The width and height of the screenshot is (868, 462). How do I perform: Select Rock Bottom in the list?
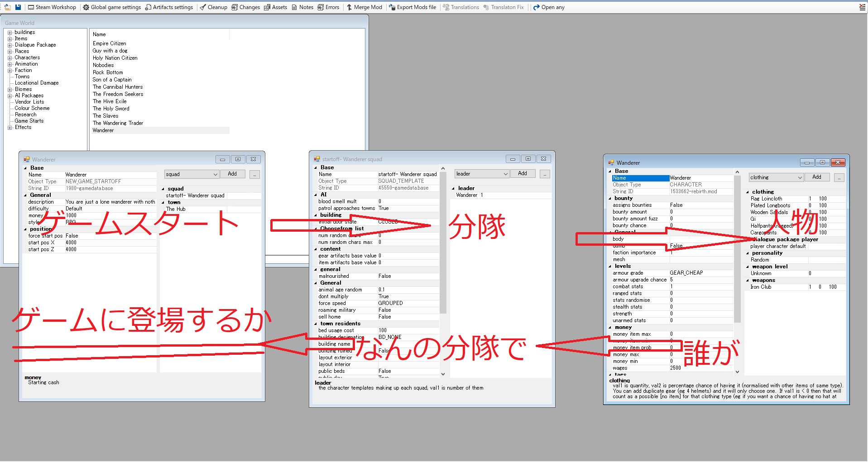pos(108,72)
